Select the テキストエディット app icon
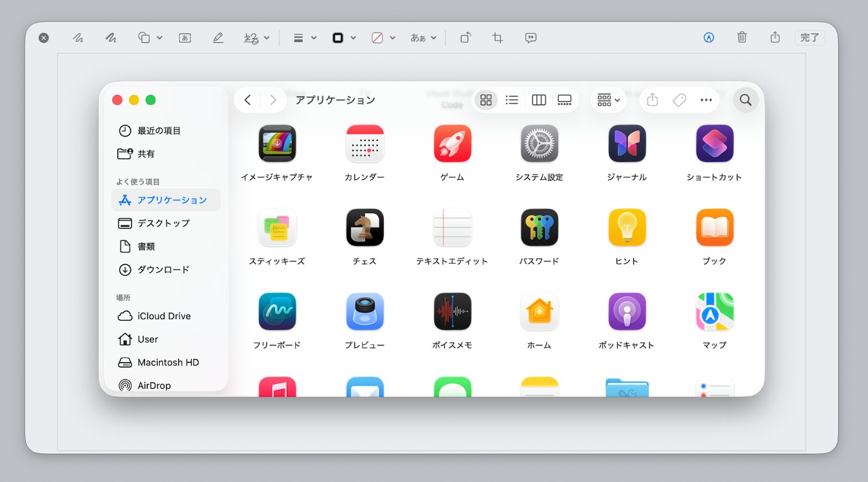This screenshot has height=482, width=868. (452, 228)
